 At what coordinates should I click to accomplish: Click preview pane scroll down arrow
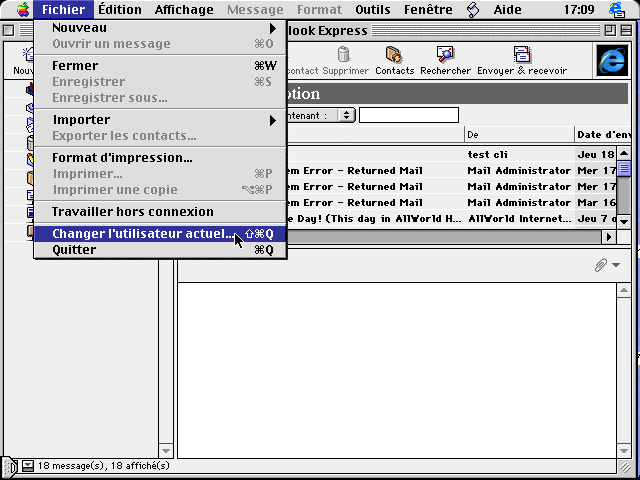point(624,451)
